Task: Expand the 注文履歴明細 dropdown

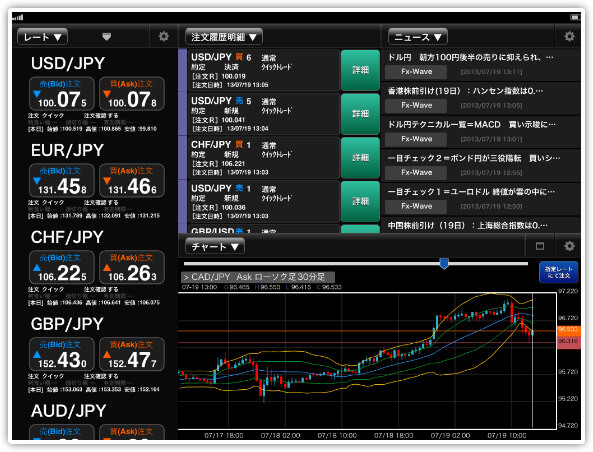Action: tap(224, 37)
